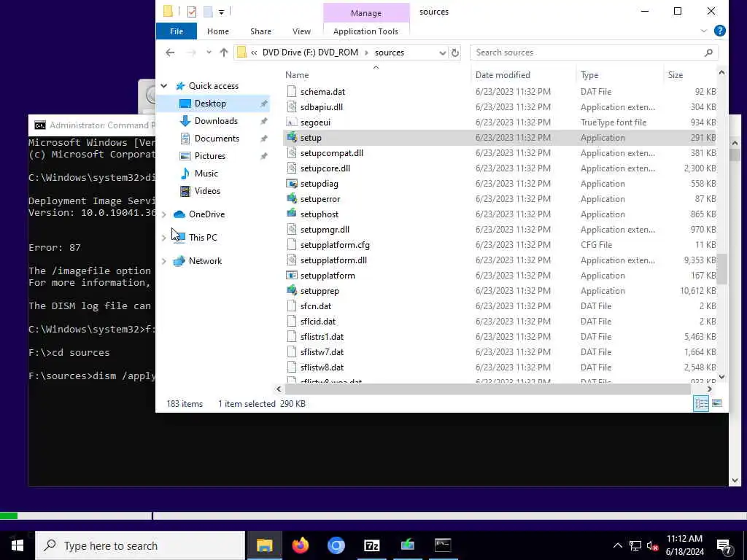Click the Manage contextual tab
The height and width of the screenshot is (560, 747).
click(x=366, y=13)
